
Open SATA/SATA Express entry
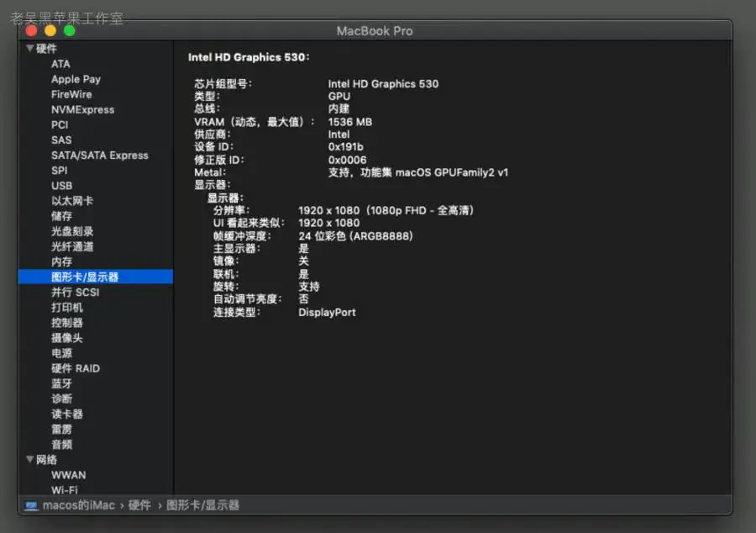click(x=100, y=156)
